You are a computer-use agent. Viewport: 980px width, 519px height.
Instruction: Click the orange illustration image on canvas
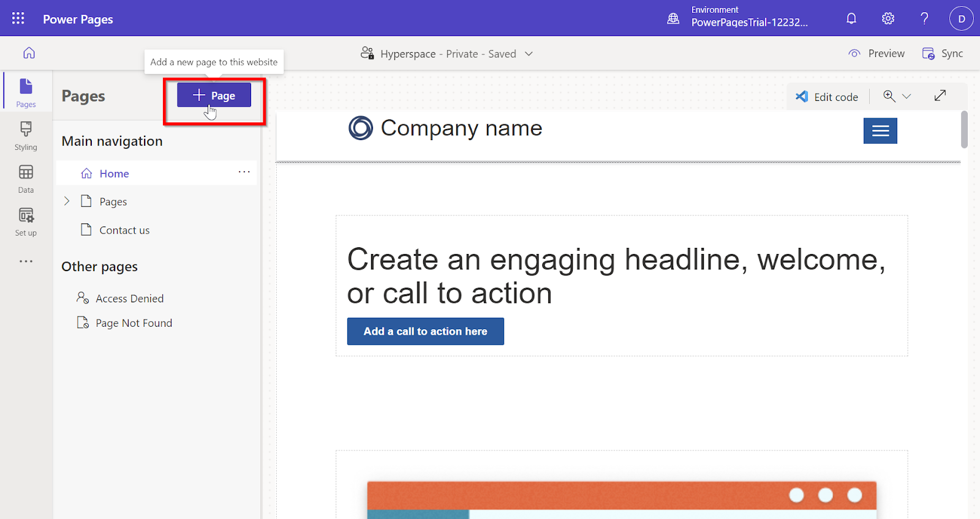click(622, 500)
